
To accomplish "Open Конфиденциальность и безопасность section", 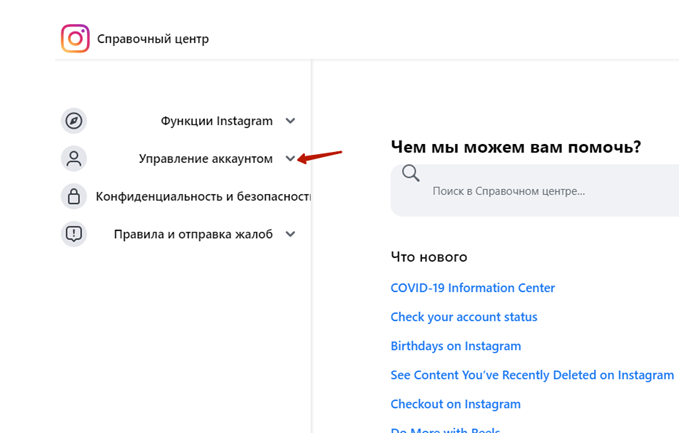I will pos(203,197).
